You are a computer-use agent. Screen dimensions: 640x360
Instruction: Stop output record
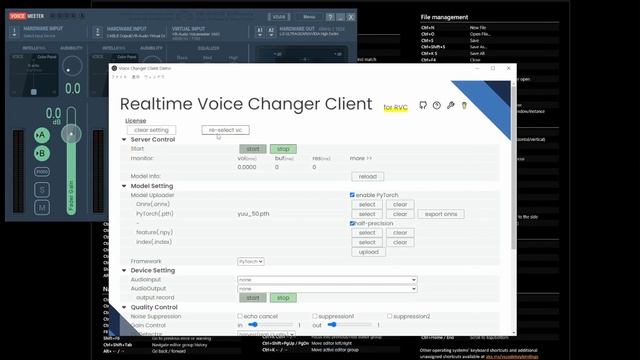(x=283, y=298)
